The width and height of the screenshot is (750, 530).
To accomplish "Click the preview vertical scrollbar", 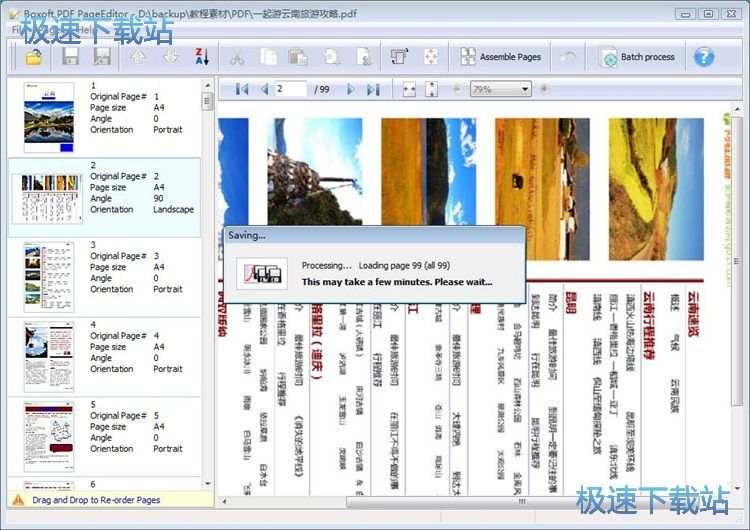I will click(x=737, y=263).
